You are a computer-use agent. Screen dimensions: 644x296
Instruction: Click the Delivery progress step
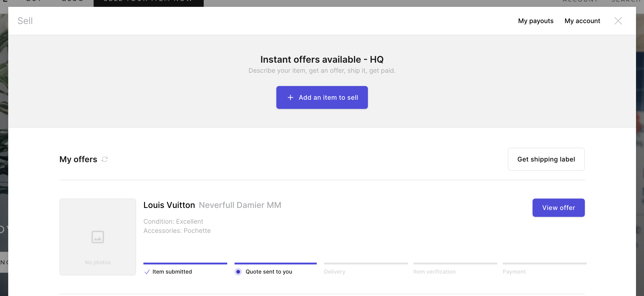click(366, 269)
